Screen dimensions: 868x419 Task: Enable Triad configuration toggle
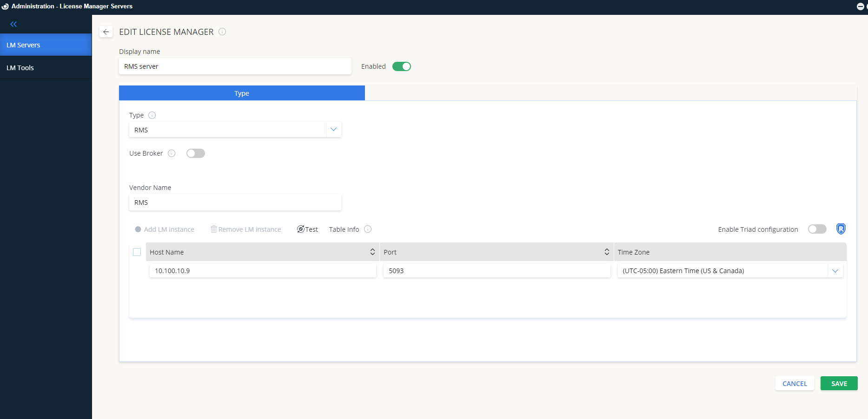[817, 229]
